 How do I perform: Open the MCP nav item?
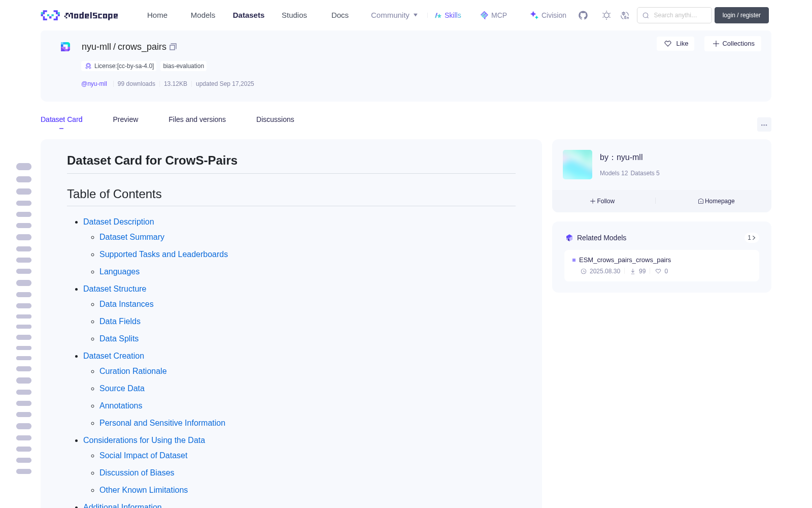tap(494, 15)
